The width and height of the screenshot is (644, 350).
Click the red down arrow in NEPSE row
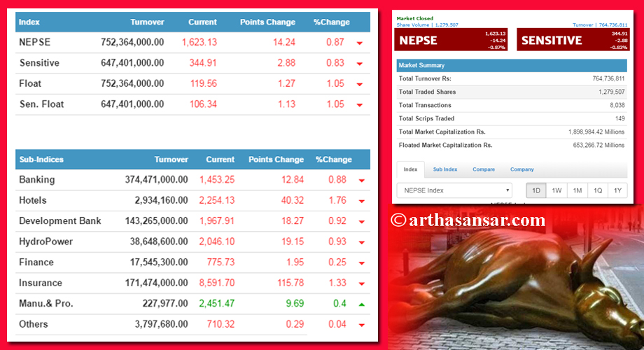pyautogui.click(x=360, y=43)
